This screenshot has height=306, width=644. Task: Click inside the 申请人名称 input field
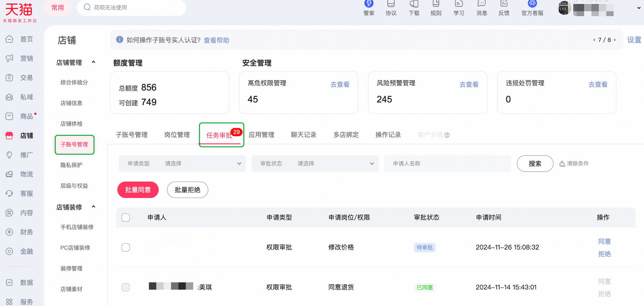pos(447,164)
